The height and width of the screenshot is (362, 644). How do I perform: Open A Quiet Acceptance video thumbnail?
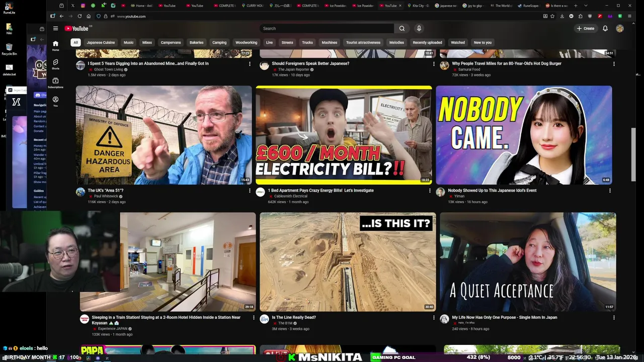coord(528,262)
